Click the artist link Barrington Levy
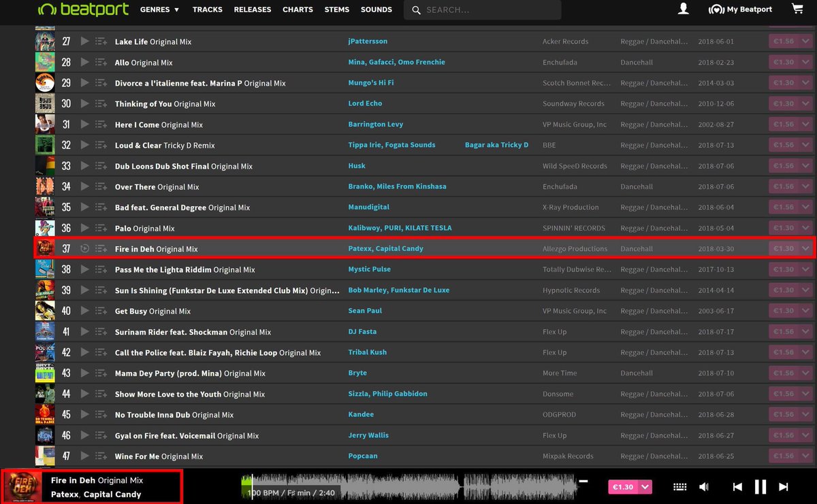 (374, 124)
